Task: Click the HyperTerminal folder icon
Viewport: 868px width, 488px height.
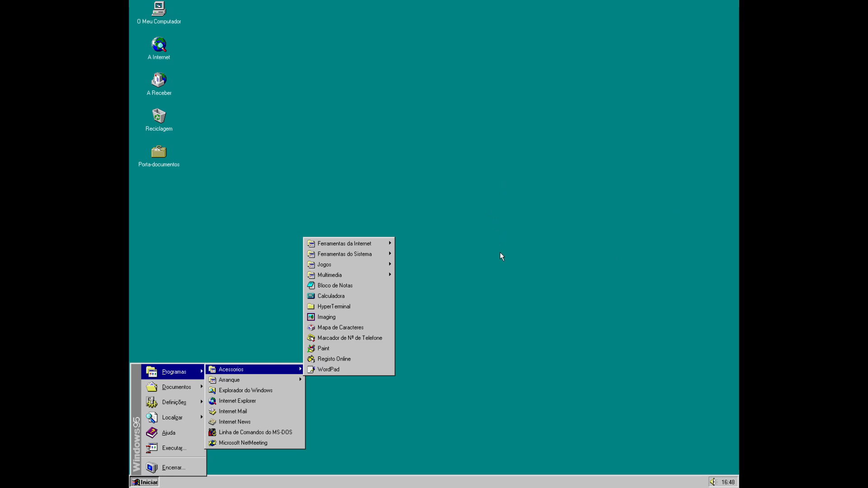Action: [311, 306]
